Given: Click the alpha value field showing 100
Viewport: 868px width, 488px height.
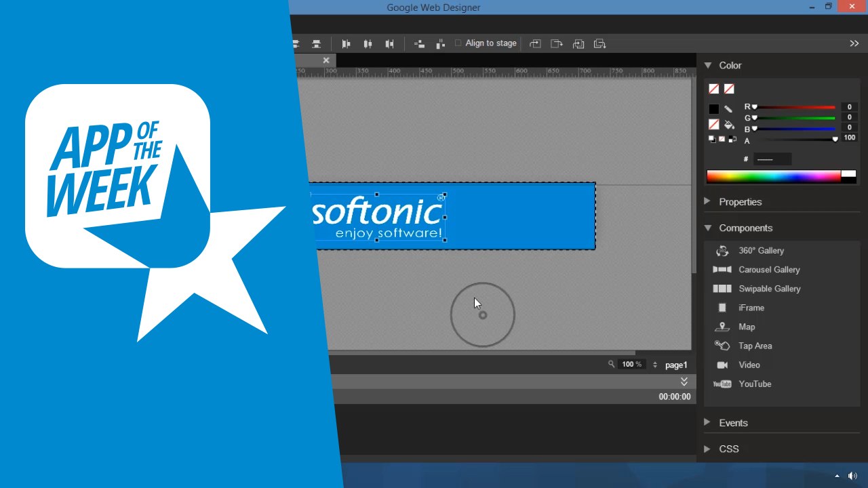Looking at the screenshot, I should tap(849, 138).
